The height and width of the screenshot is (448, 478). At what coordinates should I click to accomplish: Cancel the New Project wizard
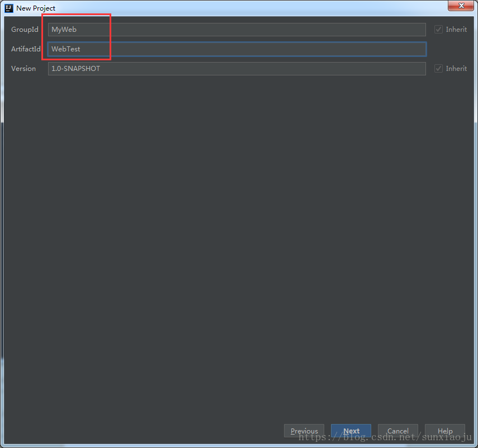tap(398, 431)
